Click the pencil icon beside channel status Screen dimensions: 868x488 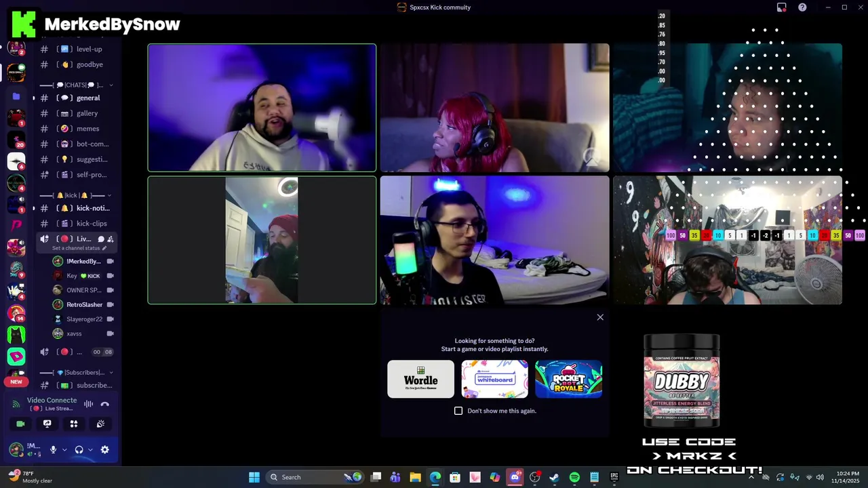pyautogui.click(x=104, y=248)
